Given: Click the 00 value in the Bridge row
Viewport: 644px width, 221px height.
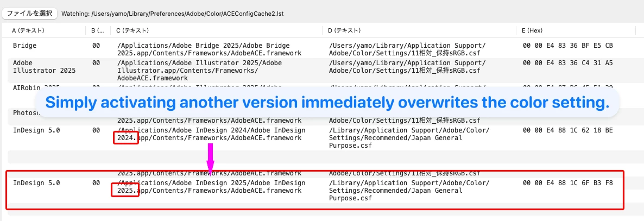Looking at the screenshot, I should (96, 45).
